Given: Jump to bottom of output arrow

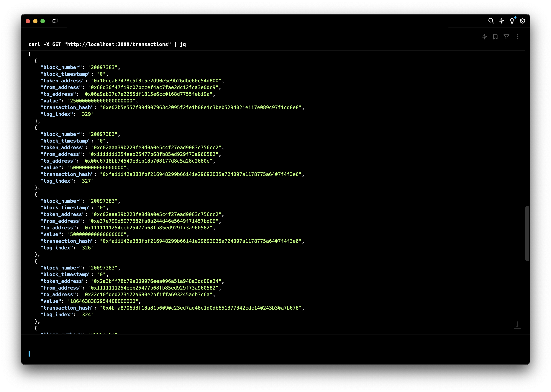Looking at the screenshot, I should coord(517,325).
